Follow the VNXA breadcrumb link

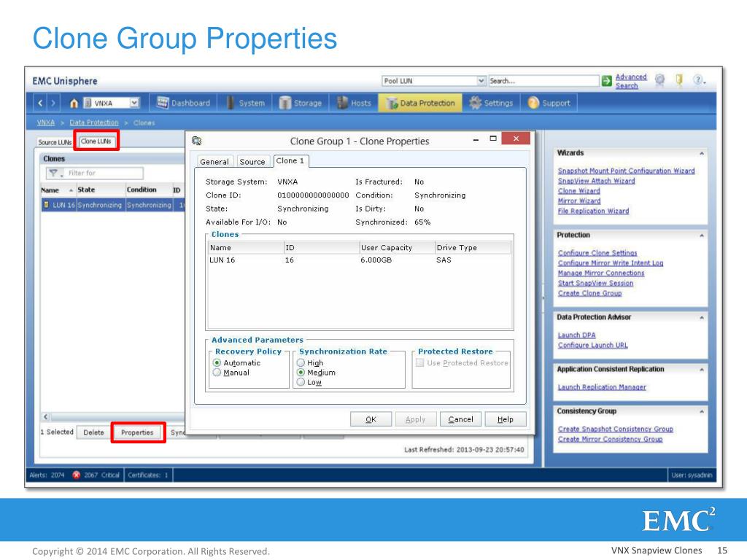tap(46, 122)
